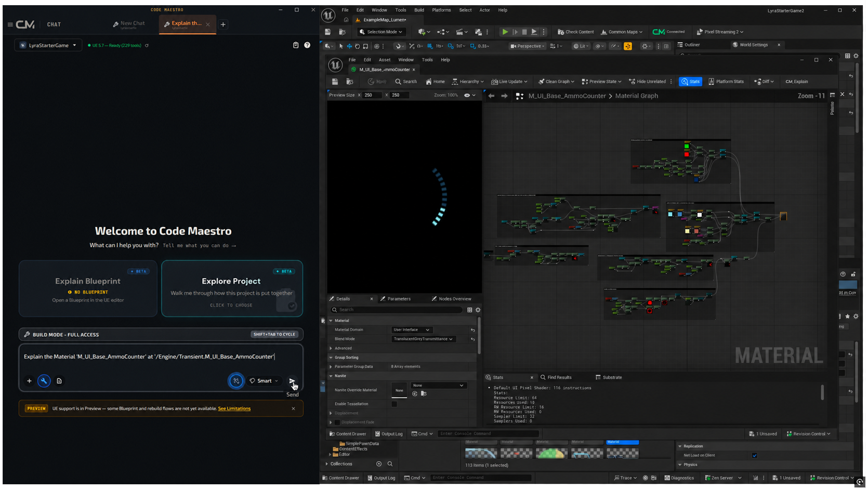The height and width of the screenshot is (489, 868).
Task: Click the Play button in Unreal toolbar
Action: tap(505, 32)
